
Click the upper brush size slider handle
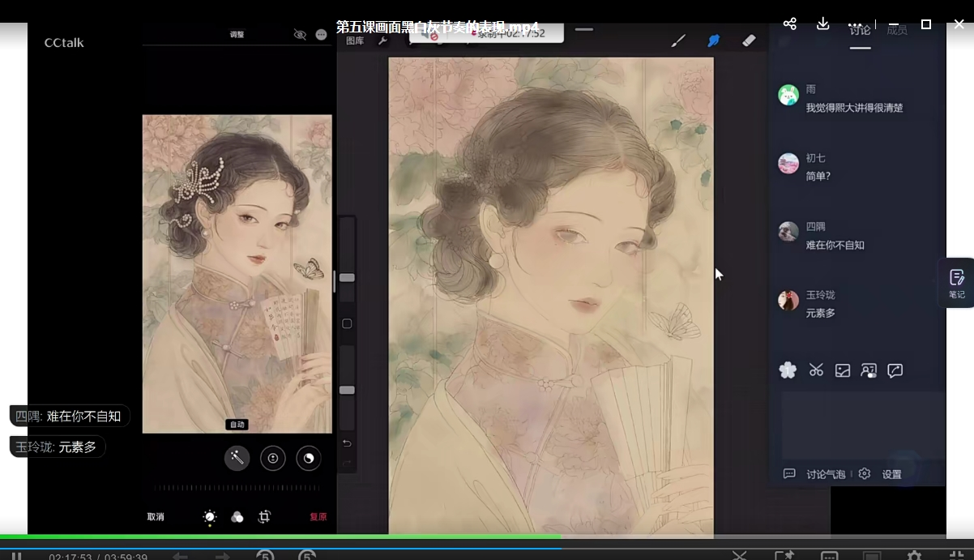[347, 277]
